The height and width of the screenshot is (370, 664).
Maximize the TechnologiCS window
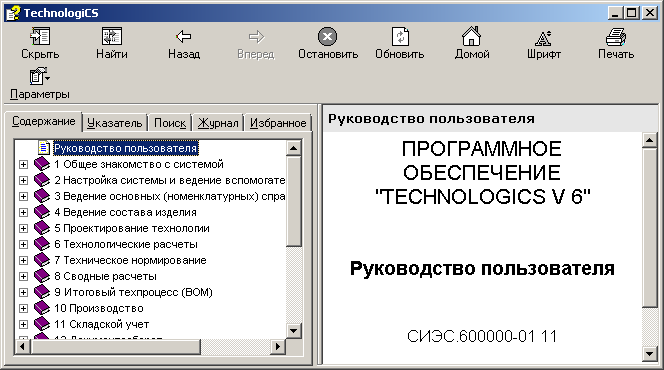631,13
